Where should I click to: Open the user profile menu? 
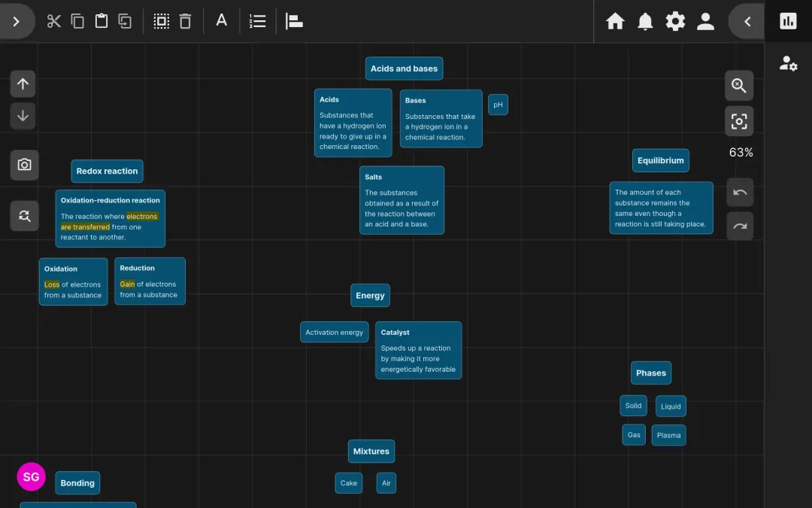coord(705,21)
